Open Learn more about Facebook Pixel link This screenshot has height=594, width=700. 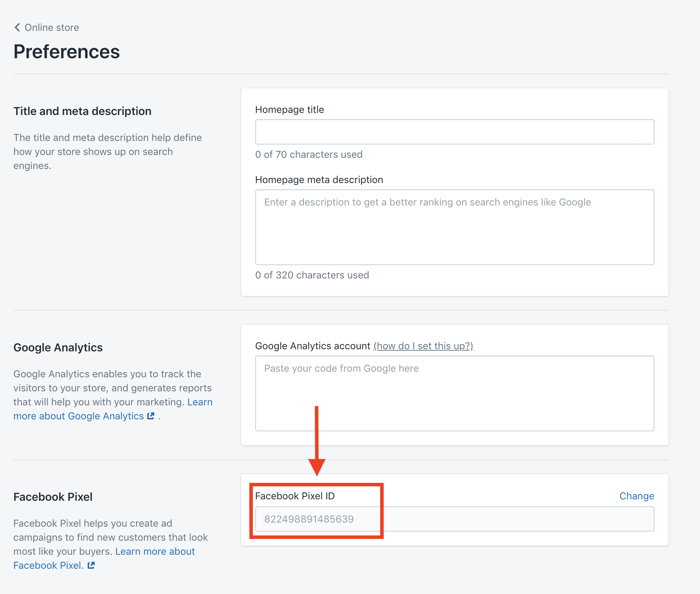[x=104, y=558]
